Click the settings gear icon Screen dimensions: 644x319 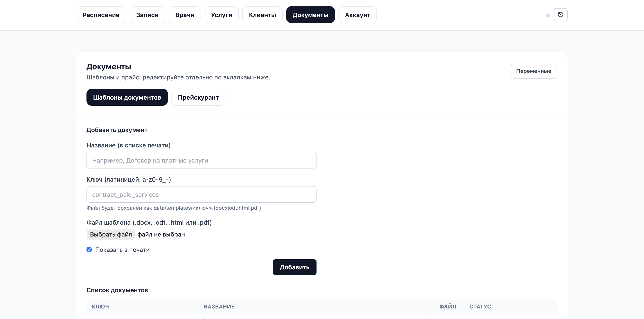pos(548,15)
